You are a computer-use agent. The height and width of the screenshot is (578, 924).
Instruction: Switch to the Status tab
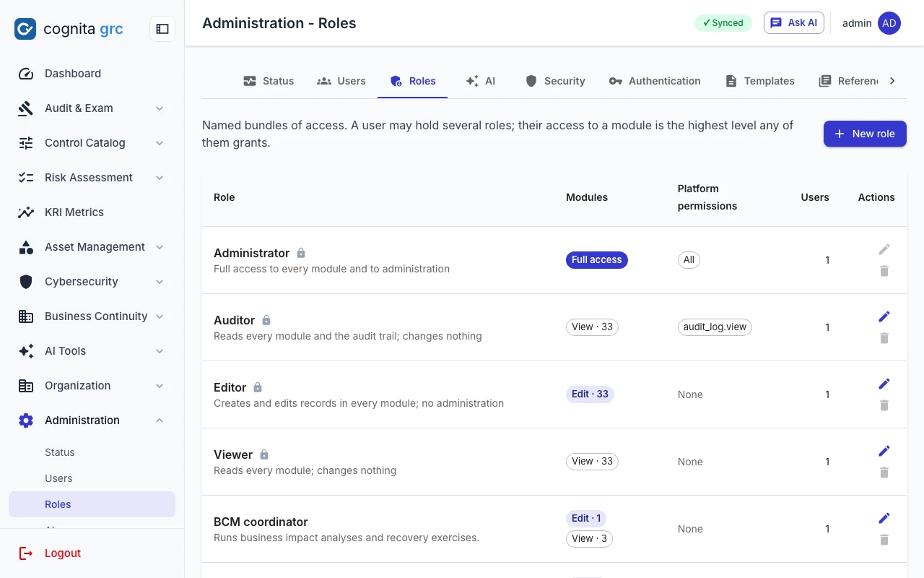point(269,81)
